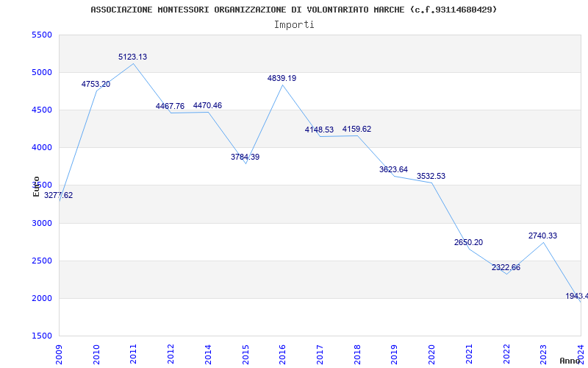Select the 3784.39 data label
The image size is (588, 368).
click(x=245, y=157)
